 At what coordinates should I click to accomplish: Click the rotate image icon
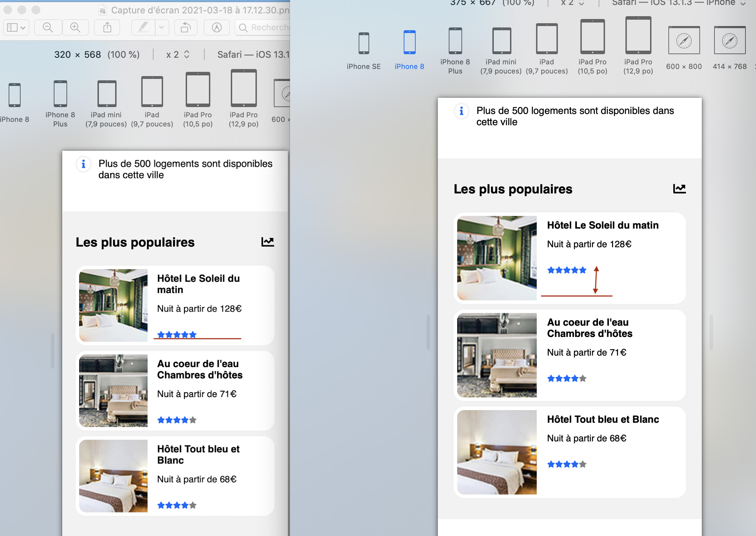coord(185,27)
